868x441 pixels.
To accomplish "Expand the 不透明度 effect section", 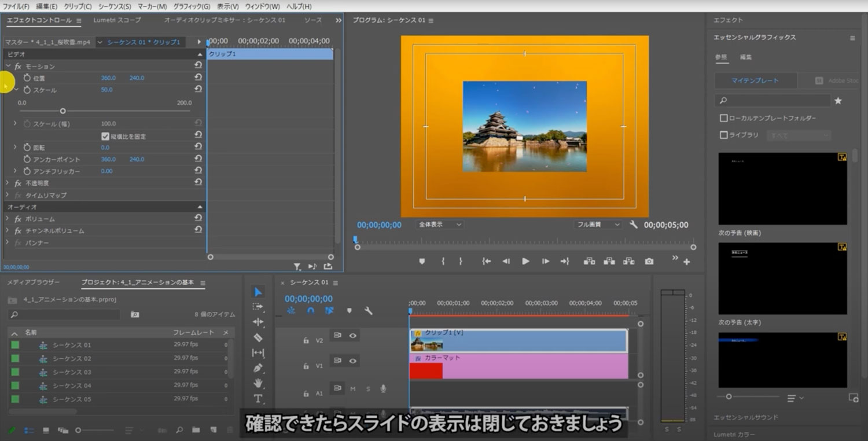I will pos(8,183).
